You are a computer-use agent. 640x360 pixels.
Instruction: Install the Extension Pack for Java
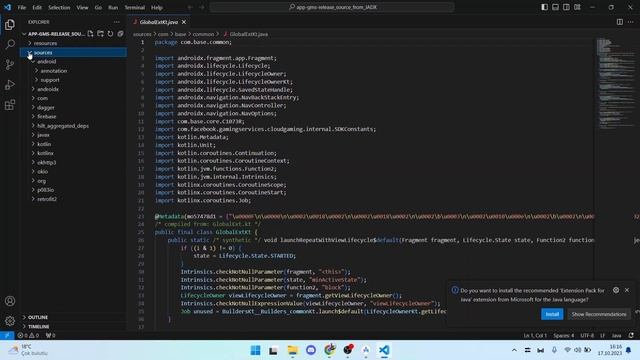pyautogui.click(x=552, y=314)
